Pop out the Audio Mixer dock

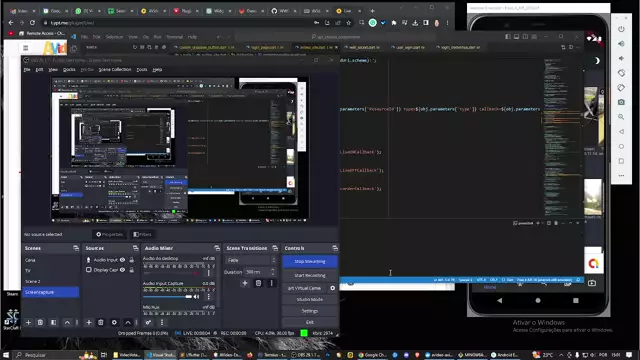(x=217, y=248)
